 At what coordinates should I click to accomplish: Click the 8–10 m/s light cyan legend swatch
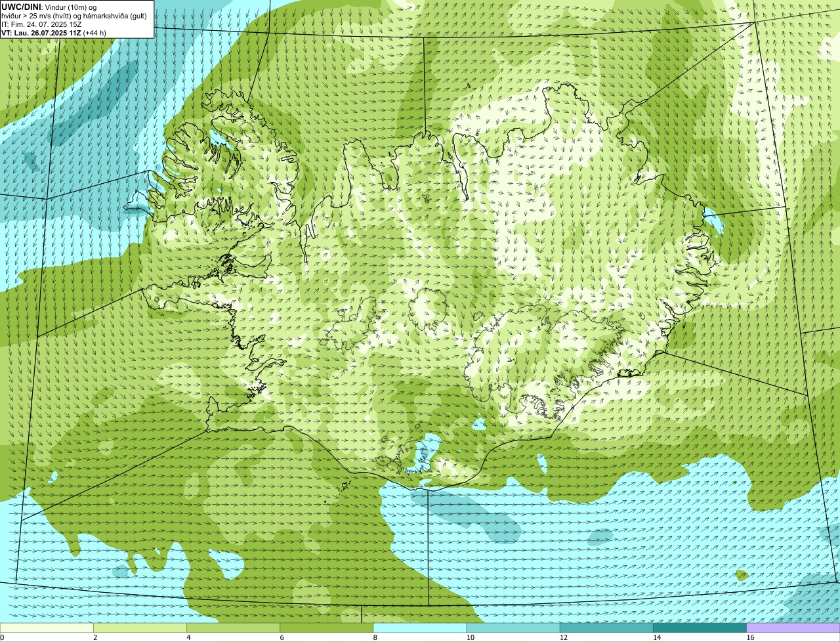pos(420,628)
